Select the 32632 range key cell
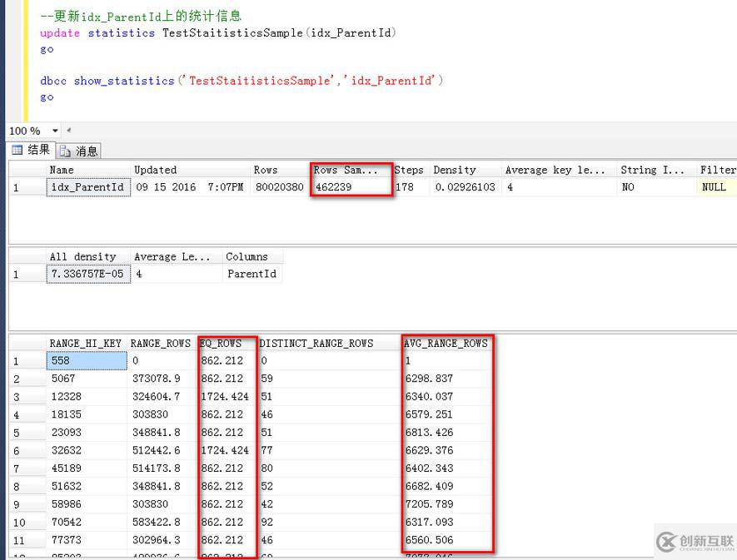Screen dimensions: 737x560 click(87, 450)
